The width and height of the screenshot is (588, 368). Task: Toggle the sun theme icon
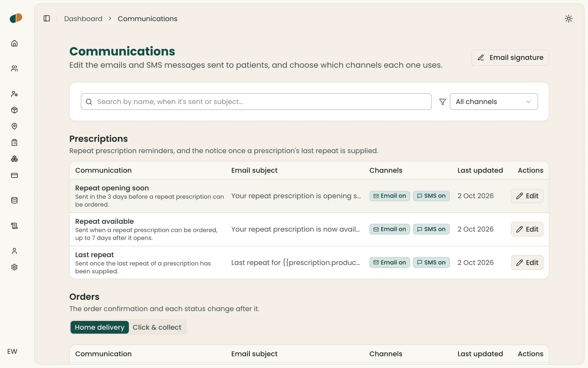(x=569, y=19)
